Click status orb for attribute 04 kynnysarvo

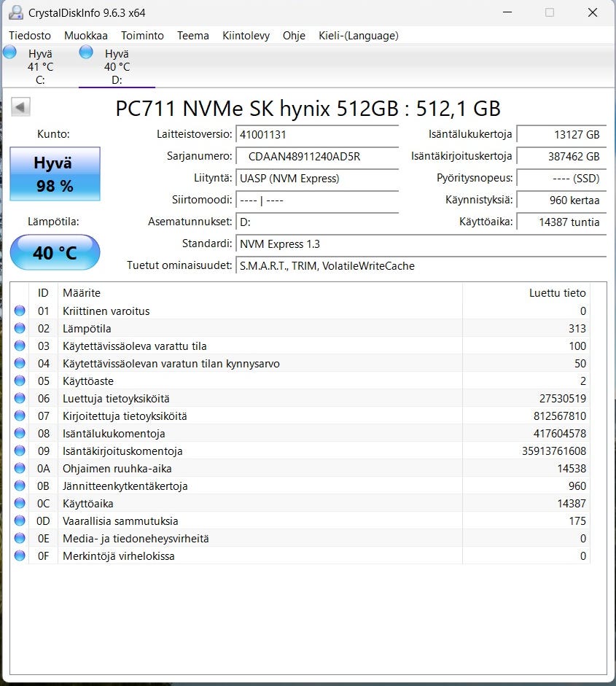[x=20, y=363]
